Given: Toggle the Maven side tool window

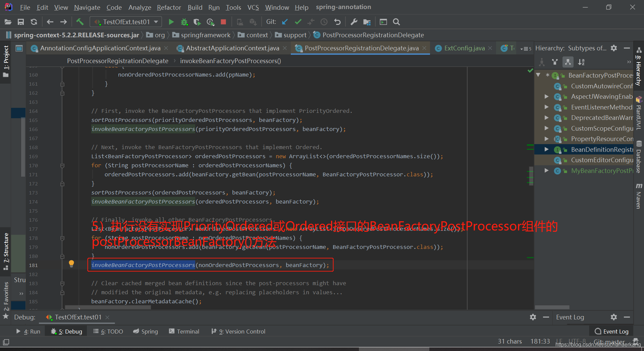Looking at the screenshot, I should pyautogui.click(x=639, y=196).
